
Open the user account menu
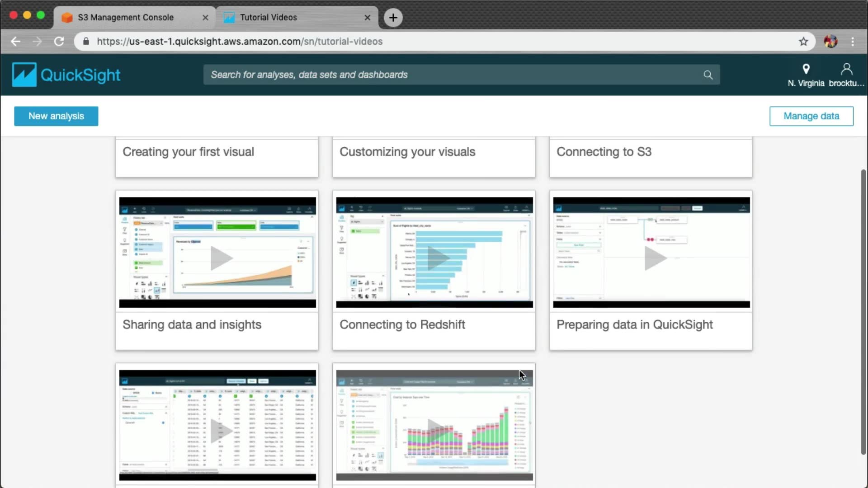click(x=846, y=75)
